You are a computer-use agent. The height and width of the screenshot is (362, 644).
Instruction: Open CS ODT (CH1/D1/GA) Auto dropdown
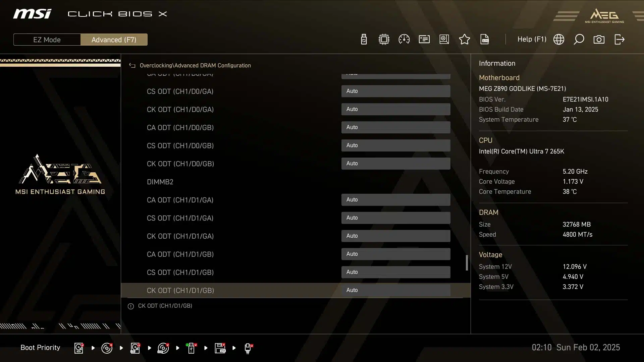click(396, 218)
